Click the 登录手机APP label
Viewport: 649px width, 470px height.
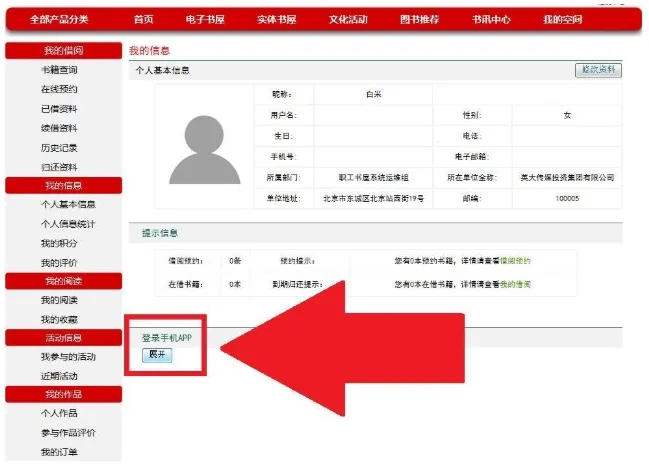[x=167, y=338]
